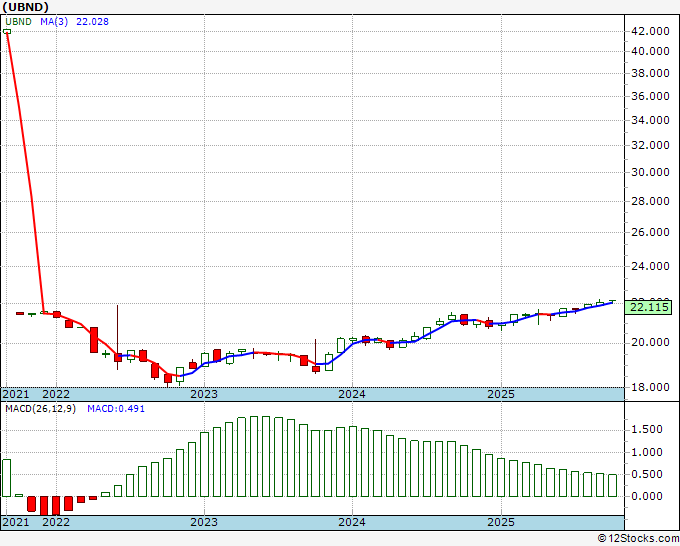680x546 pixels.
Task: Click 2022 on price chart time axis
Action: pos(56,394)
